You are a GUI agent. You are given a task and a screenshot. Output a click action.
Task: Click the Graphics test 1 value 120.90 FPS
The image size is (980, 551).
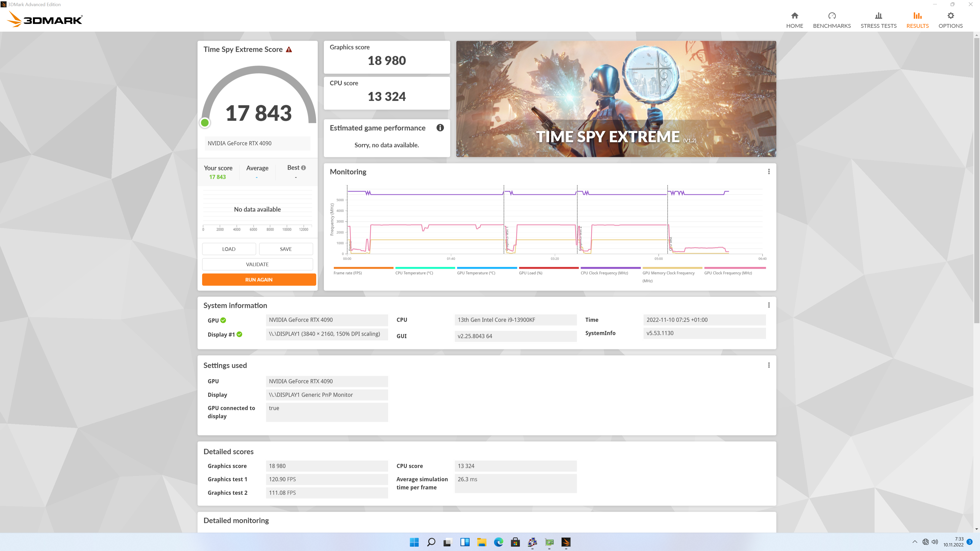pyautogui.click(x=327, y=479)
